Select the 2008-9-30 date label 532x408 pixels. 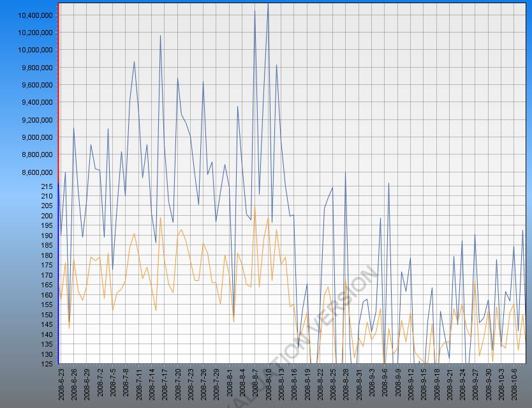[x=488, y=383]
